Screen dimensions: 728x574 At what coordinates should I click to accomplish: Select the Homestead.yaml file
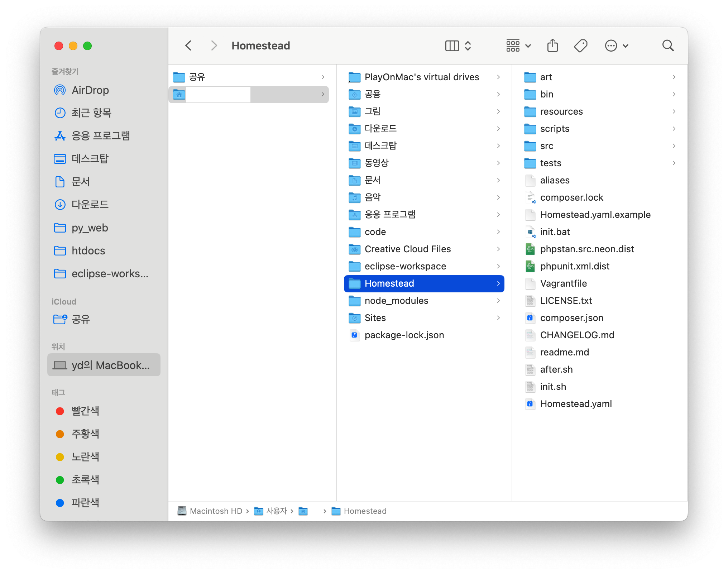point(576,404)
